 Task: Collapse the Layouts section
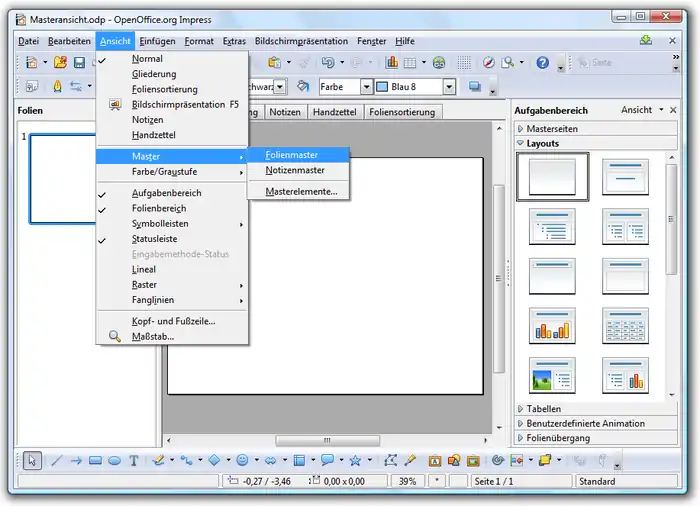coord(596,143)
